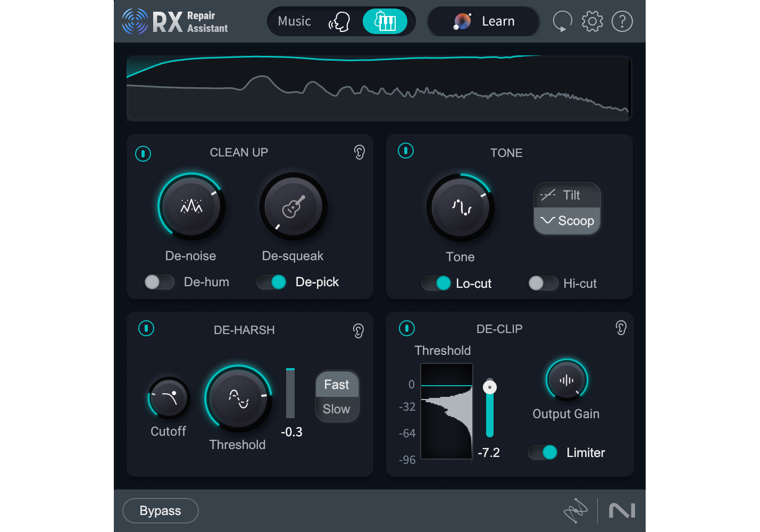760x532 pixels.
Task: Open help with the question mark icon
Action: (622, 21)
